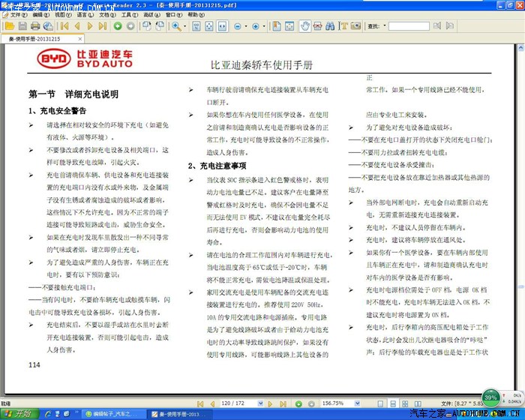Image resolution: width=525 pixels, height=420 pixels.
Task: Click the binoculars search icon
Action: click(x=328, y=25)
